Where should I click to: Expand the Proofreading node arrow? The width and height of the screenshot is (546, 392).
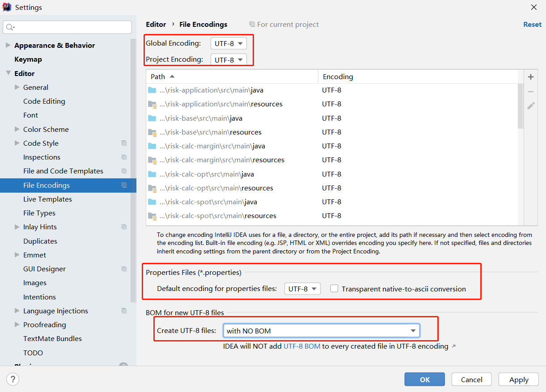coord(17,325)
